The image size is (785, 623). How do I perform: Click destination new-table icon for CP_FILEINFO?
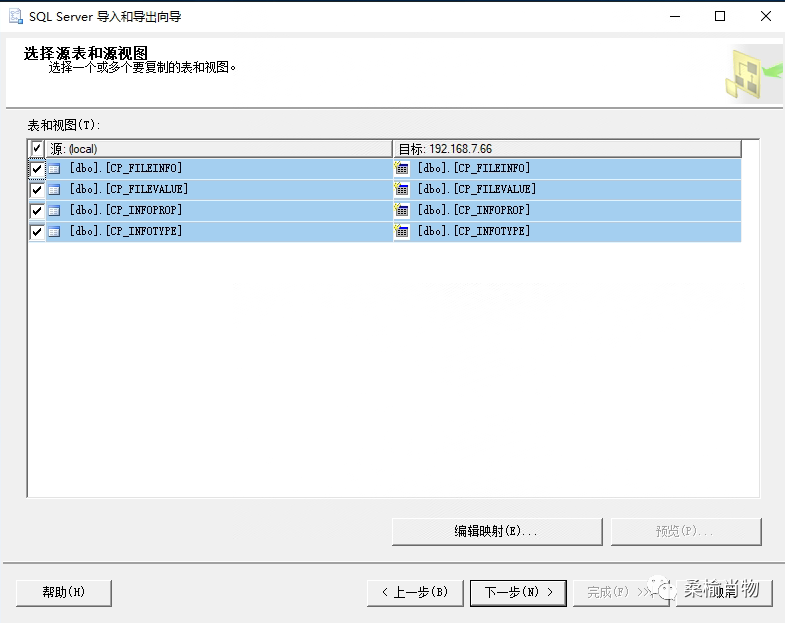402,168
